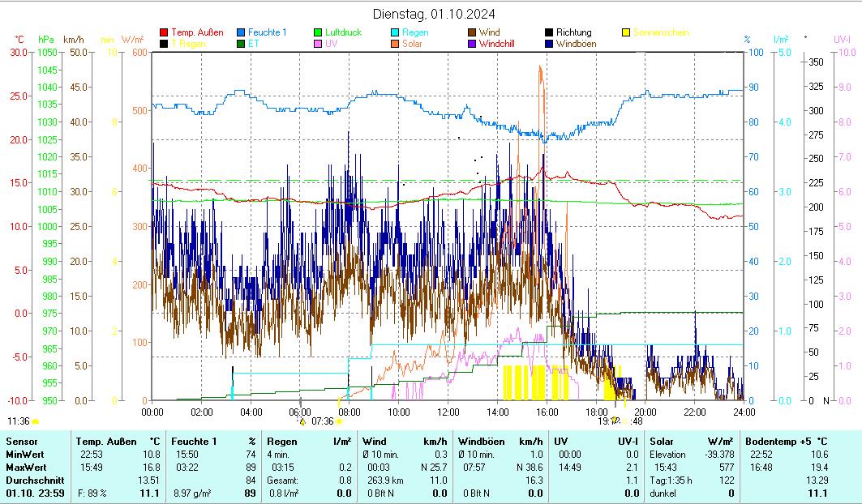Click the Sensor header in data table

[x=22, y=441]
